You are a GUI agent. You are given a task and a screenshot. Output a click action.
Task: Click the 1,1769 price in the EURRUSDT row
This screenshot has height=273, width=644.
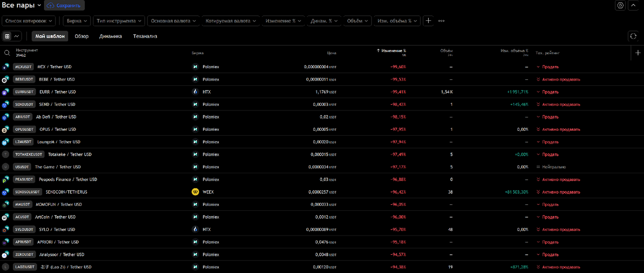point(321,92)
